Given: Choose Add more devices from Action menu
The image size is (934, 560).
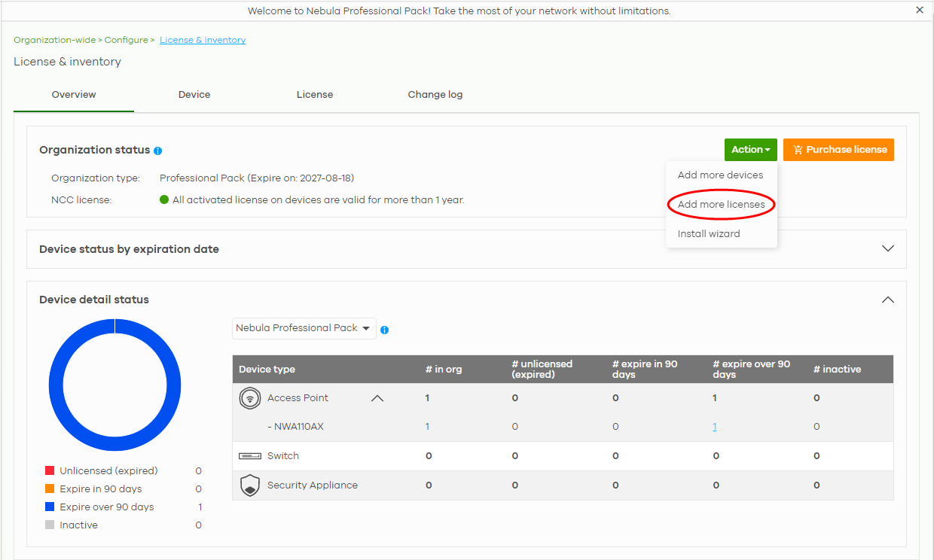Looking at the screenshot, I should (720, 175).
